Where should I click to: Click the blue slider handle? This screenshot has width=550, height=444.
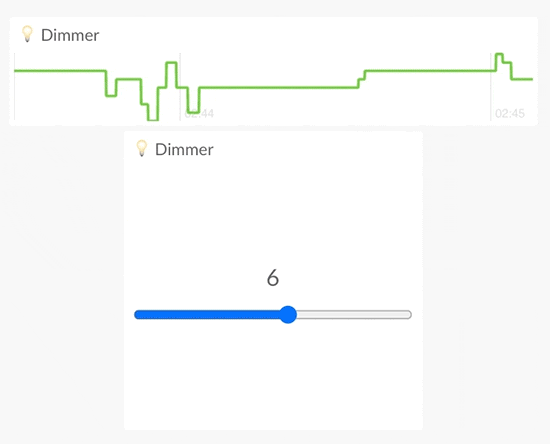288,315
